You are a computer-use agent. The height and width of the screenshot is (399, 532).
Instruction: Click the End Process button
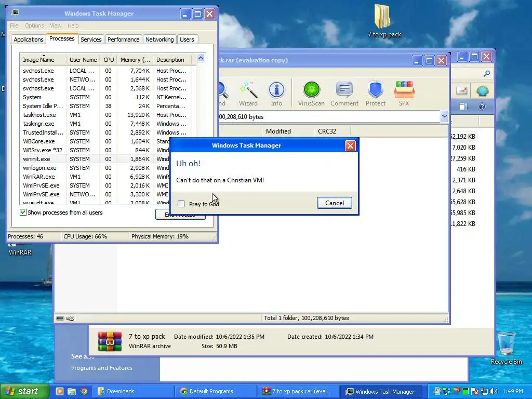point(180,215)
